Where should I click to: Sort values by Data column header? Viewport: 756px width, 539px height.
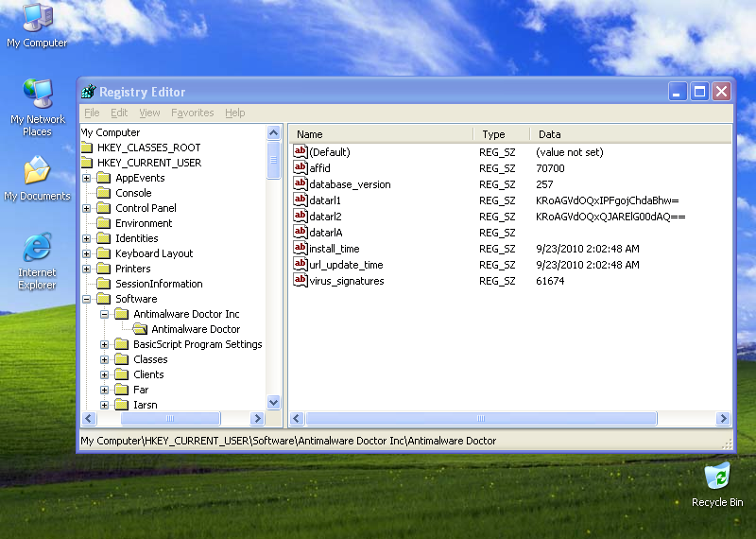(x=630, y=134)
